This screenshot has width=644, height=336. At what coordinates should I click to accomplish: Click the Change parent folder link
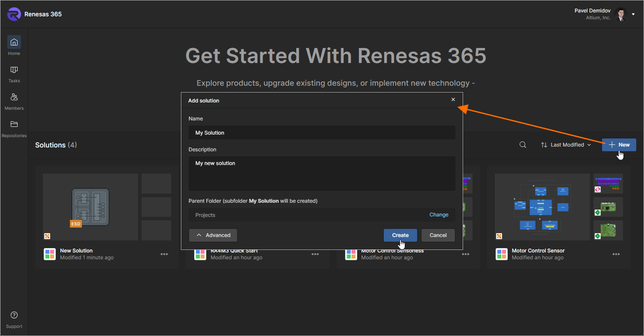(x=439, y=215)
